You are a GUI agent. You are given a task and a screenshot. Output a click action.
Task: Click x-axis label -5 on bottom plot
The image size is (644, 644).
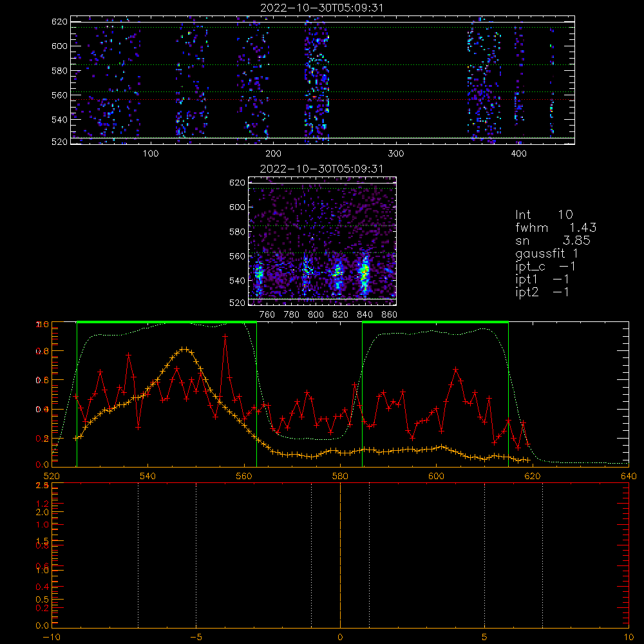coord(196,637)
